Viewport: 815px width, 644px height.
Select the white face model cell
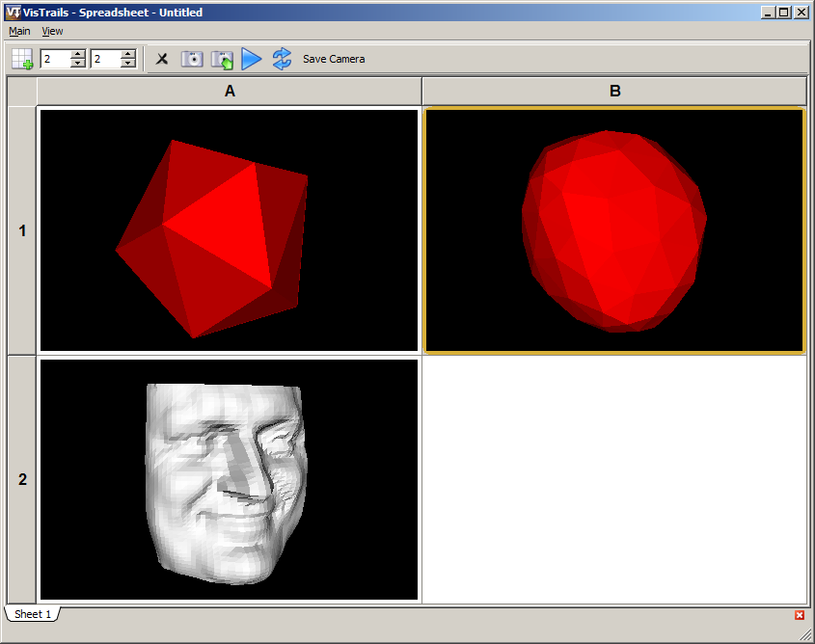[230, 479]
